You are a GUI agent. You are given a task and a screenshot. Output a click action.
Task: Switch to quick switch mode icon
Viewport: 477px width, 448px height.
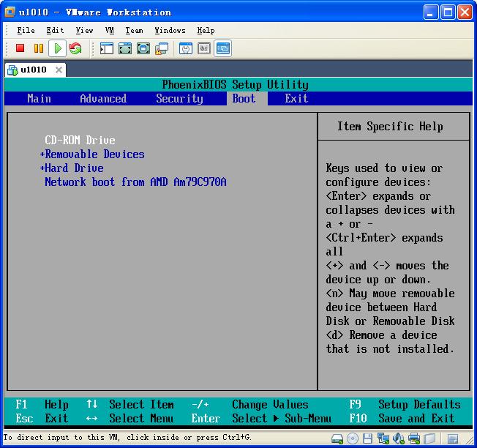(x=125, y=48)
